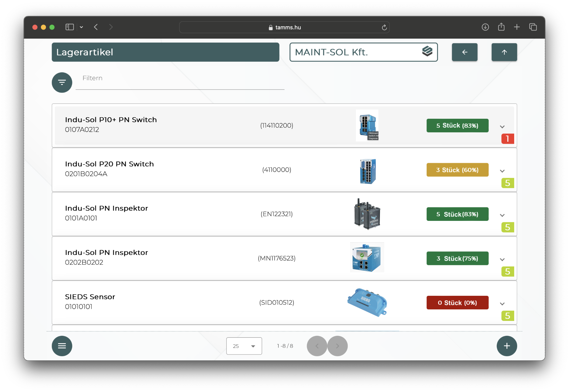Image resolution: width=569 pixels, height=392 pixels.
Task: Open the filter options round button
Action: click(x=62, y=82)
